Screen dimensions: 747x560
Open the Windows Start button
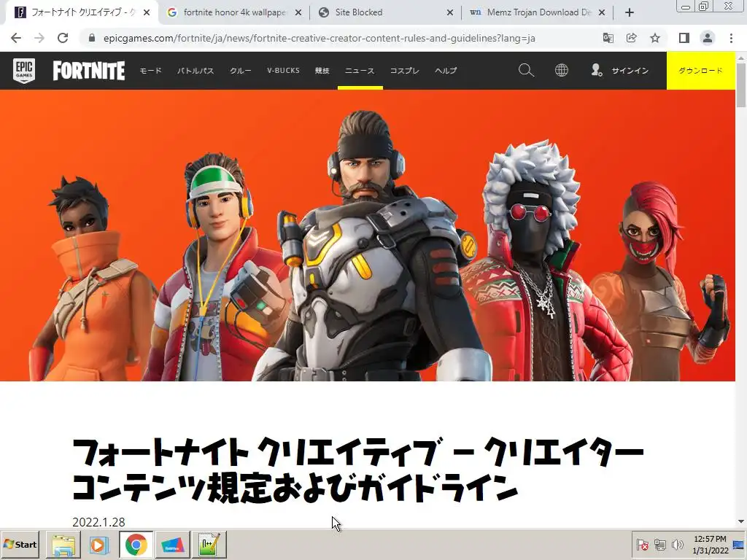pyautogui.click(x=20, y=544)
